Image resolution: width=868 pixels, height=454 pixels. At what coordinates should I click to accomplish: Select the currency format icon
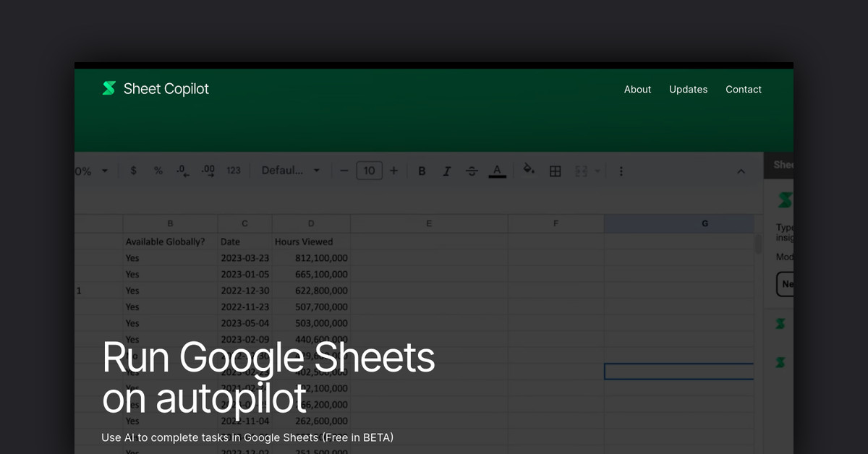point(133,171)
